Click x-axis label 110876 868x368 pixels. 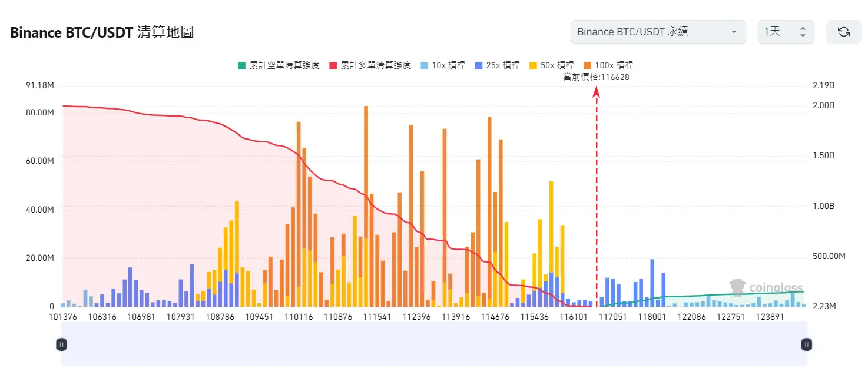click(x=338, y=317)
